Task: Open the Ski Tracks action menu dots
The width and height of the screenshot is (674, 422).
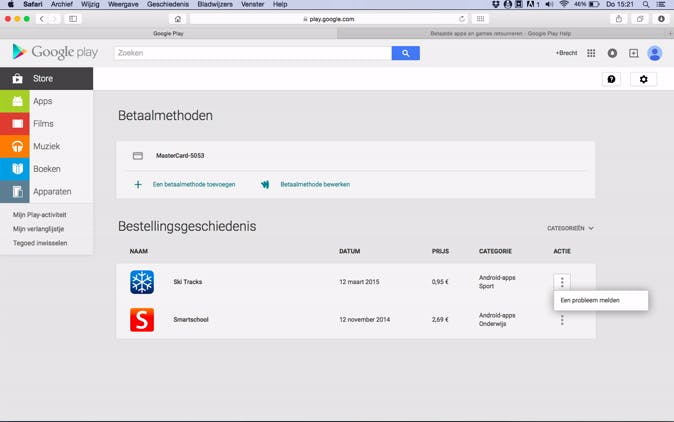Action: 562,282
